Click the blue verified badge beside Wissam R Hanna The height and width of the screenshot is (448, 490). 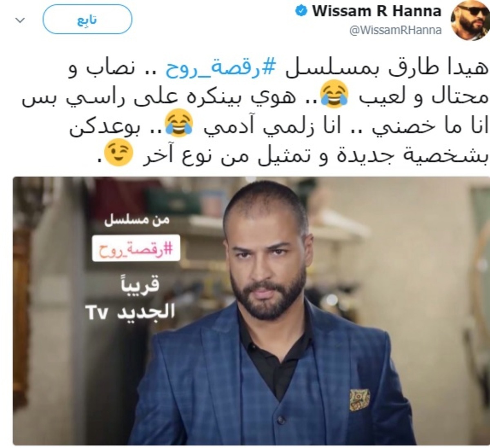301,11
